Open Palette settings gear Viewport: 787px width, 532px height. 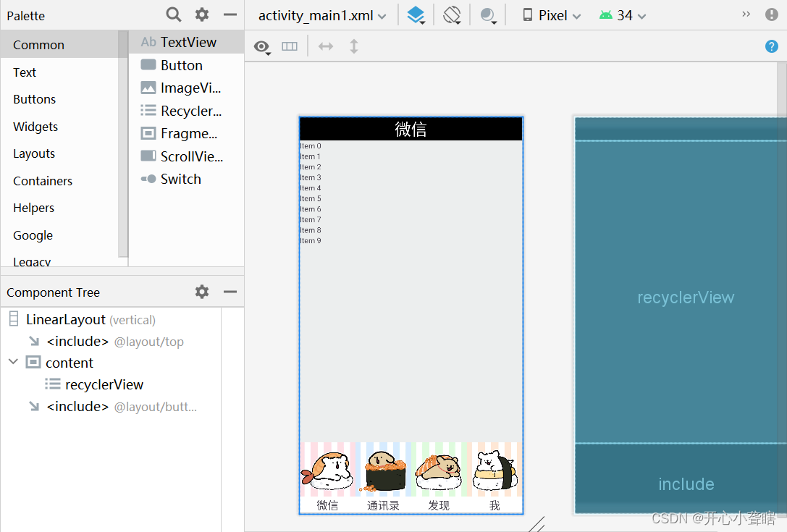(x=202, y=14)
